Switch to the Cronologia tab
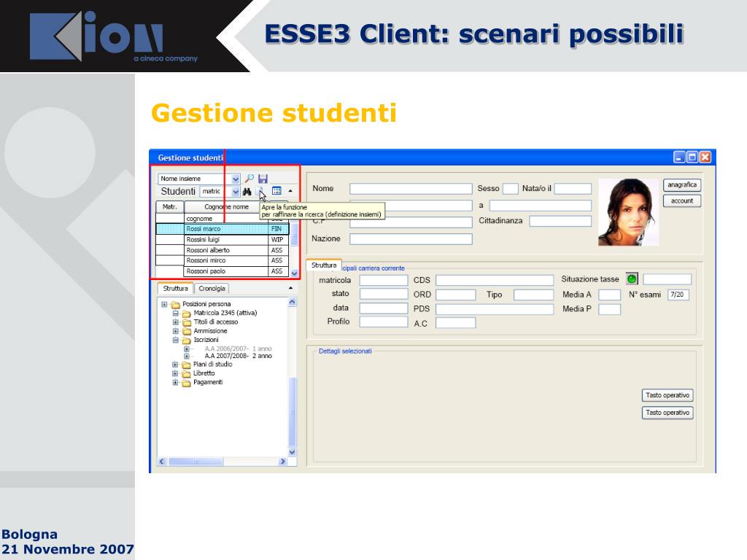The image size is (747, 560). [212, 289]
